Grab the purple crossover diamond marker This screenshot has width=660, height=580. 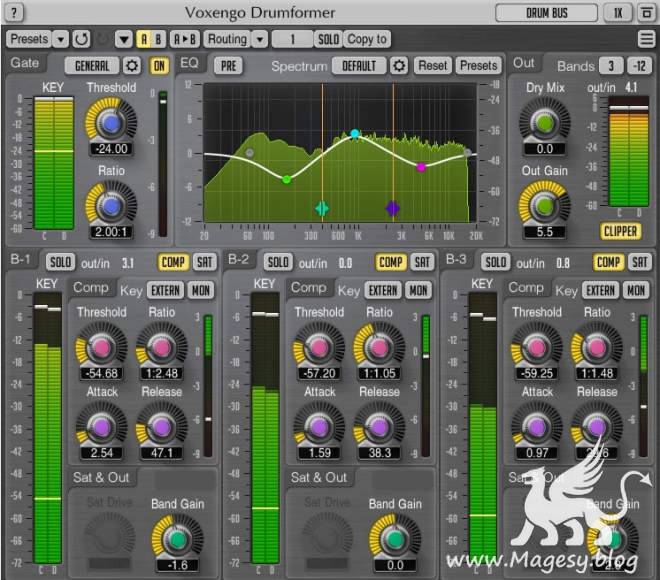pos(393,208)
